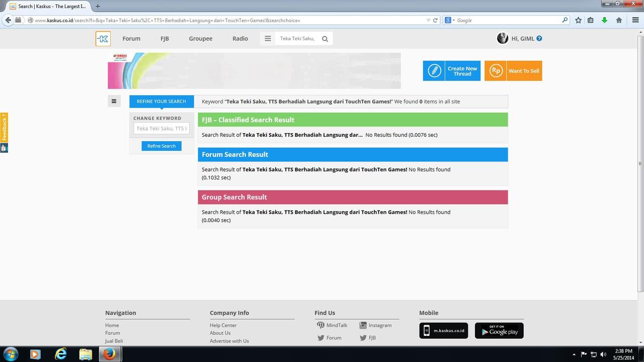Screen dimensions: 644x362
Task: Launch Windows Media Player from the taskbar
Action: click(x=35, y=354)
